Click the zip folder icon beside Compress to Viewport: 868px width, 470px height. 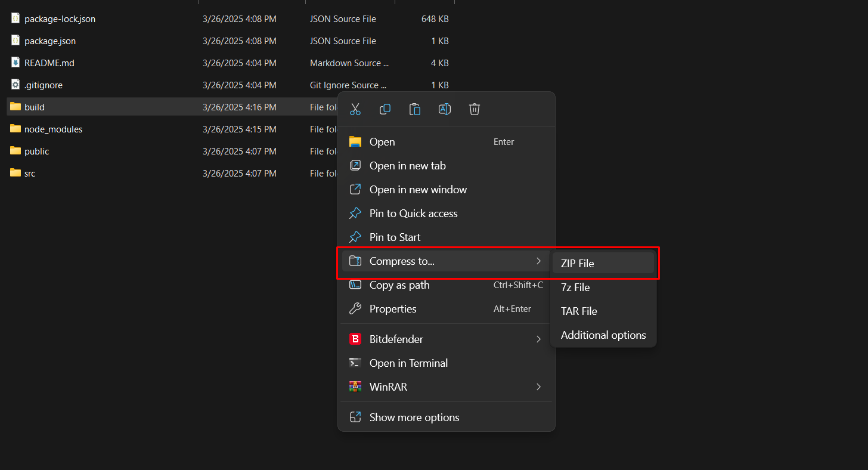tap(355, 261)
